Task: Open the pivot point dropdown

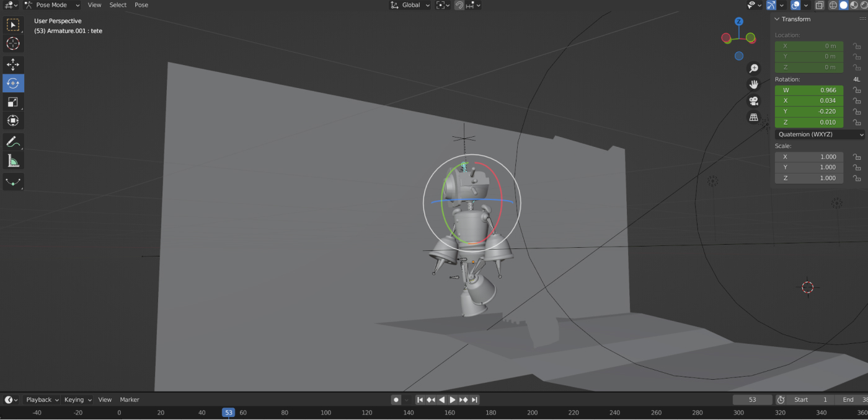Action: [442, 5]
